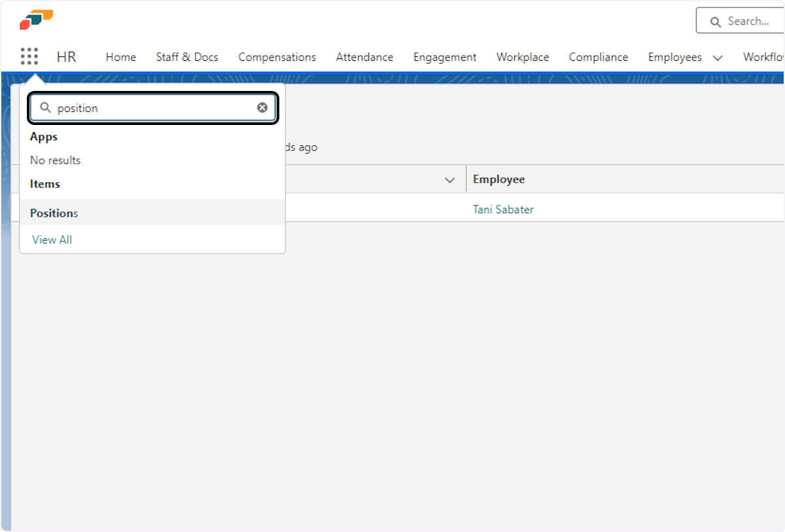Select the Attendance tab
Screen dimensions: 785x532
point(364,57)
